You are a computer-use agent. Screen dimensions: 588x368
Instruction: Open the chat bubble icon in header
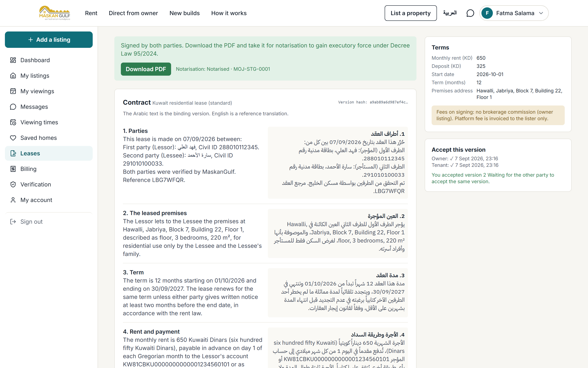click(x=470, y=13)
